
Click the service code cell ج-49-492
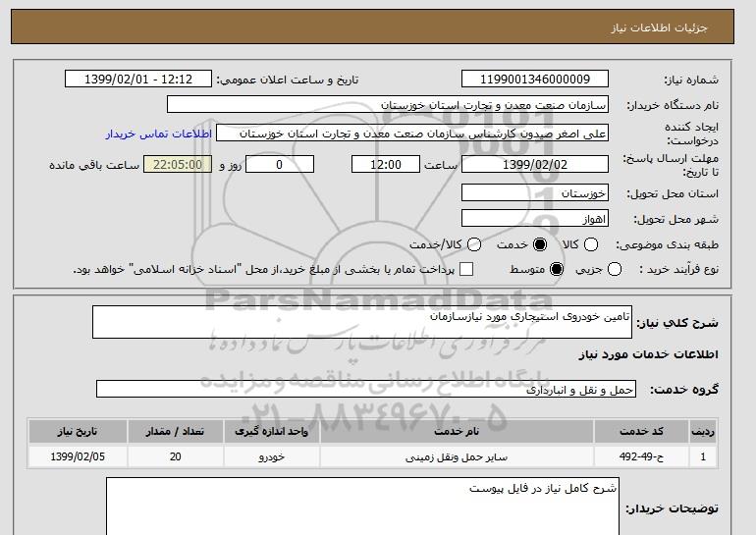point(641,456)
